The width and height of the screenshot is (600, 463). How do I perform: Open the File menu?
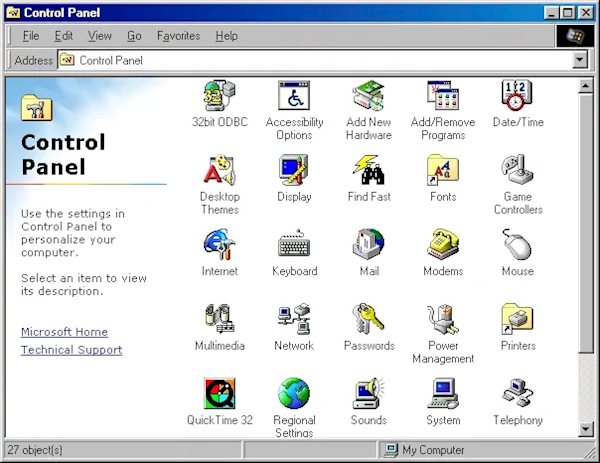[30, 36]
